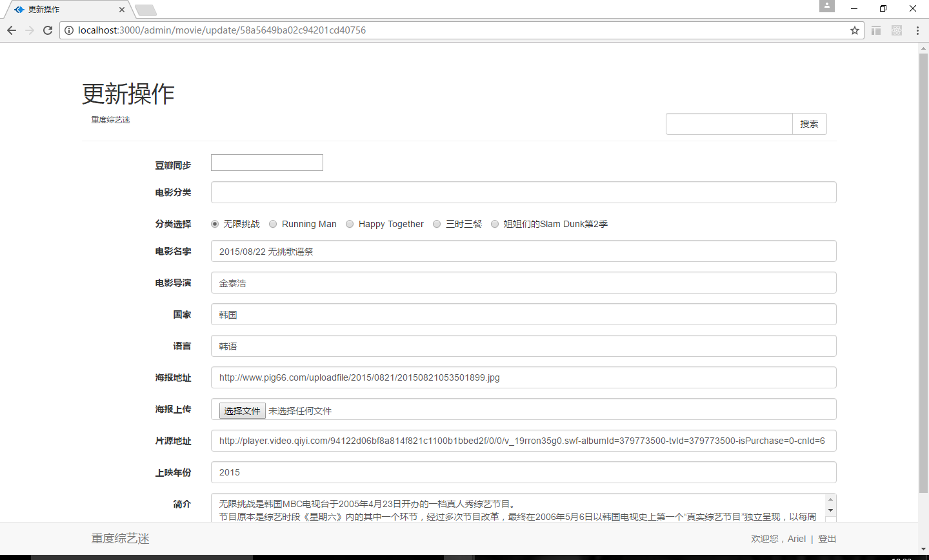Viewport: 929px width, 560px height.
Task: Click the browser back arrow
Action: [x=12, y=30]
